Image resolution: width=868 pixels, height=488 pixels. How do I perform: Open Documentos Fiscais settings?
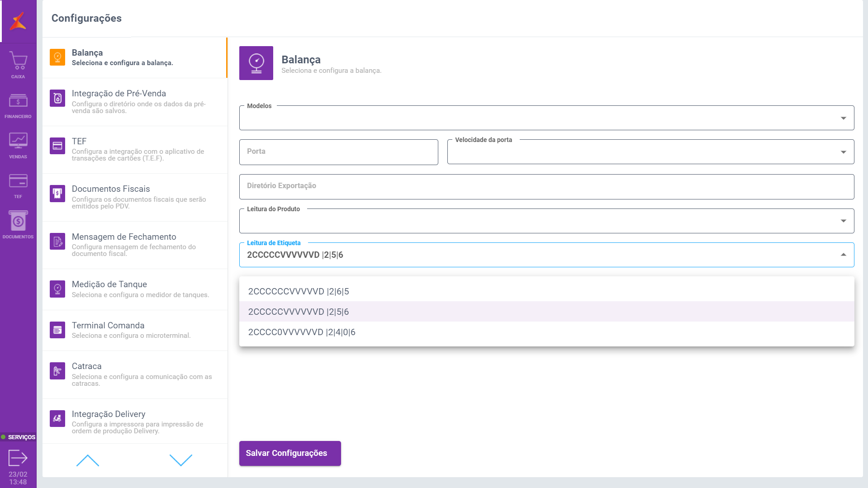pos(135,197)
